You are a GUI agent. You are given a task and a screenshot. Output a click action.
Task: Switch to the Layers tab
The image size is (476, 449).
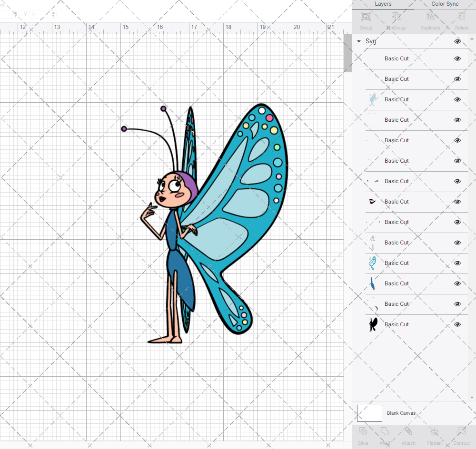click(x=383, y=4)
